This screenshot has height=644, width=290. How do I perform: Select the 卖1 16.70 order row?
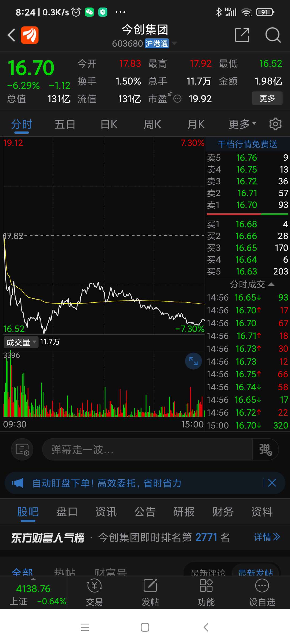pos(247,205)
